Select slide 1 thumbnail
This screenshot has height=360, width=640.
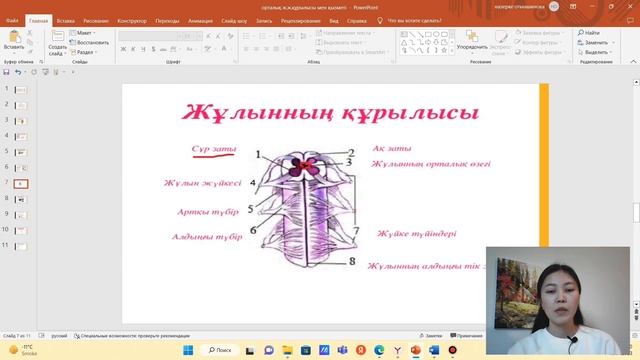click(21, 90)
